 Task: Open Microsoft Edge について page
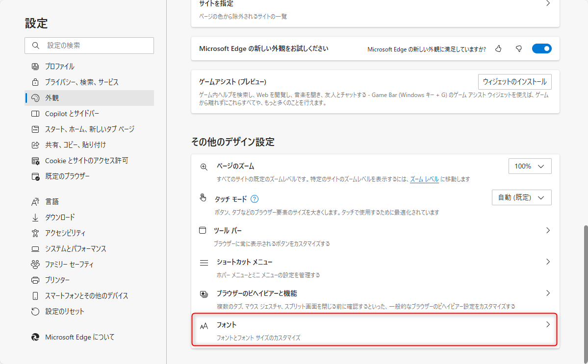tap(89, 337)
